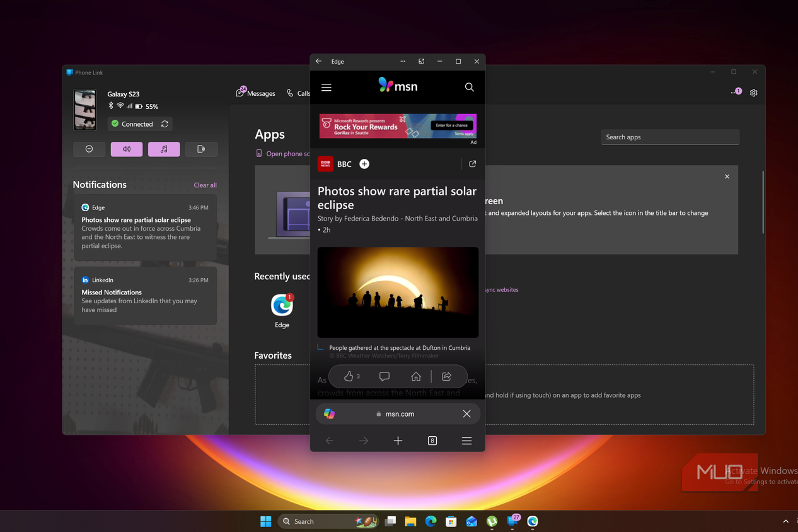Dismiss the Phone Link info banner with X
The height and width of the screenshot is (532, 798).
[727, 176]
